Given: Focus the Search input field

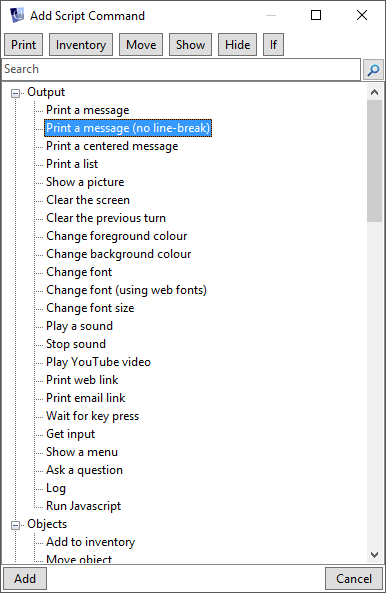Looking at the screenshot, I should 181,69.
